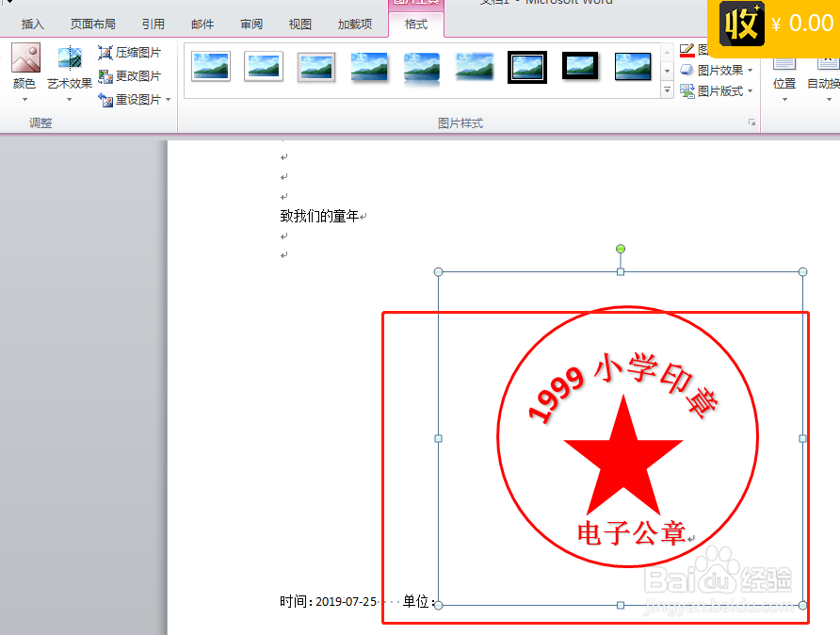Click 更改图片 change picture
The image size is (840, 635).
129,76
